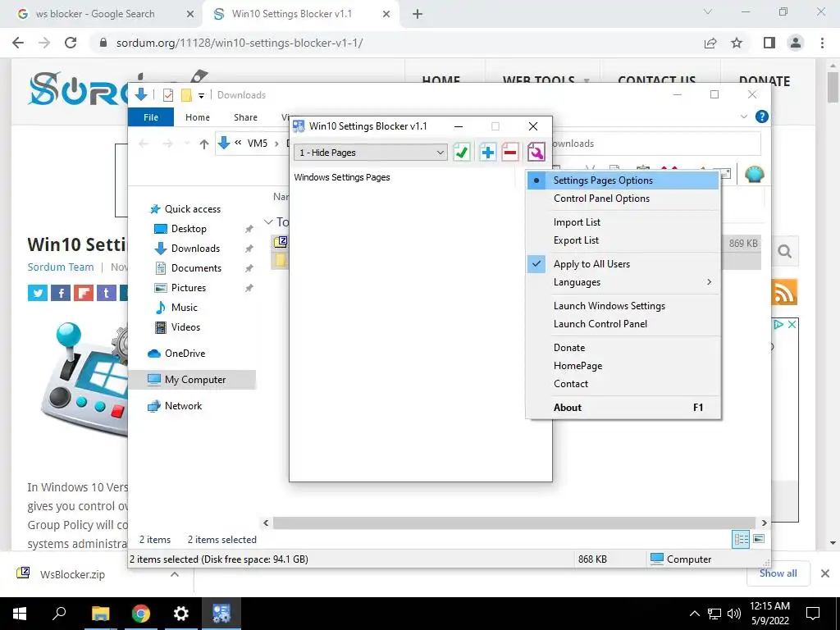This screenshot has height=630, width=840.
Task: Click Chrome back arrow button
Action: [18, 43]
